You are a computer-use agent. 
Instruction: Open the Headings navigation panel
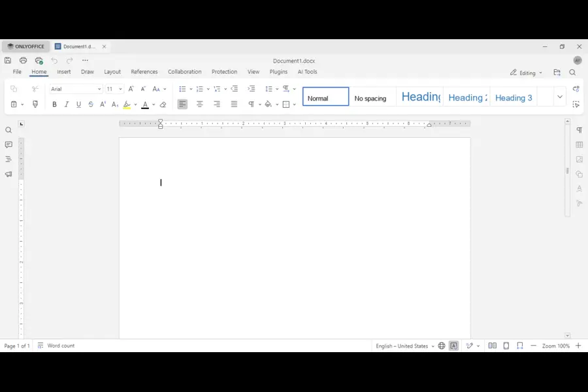[x=8, y=159]
